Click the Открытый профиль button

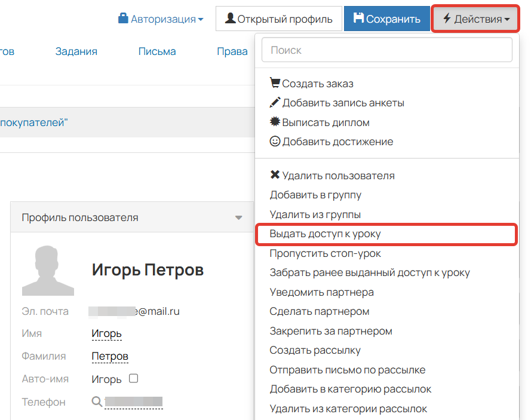click(279, 19)
